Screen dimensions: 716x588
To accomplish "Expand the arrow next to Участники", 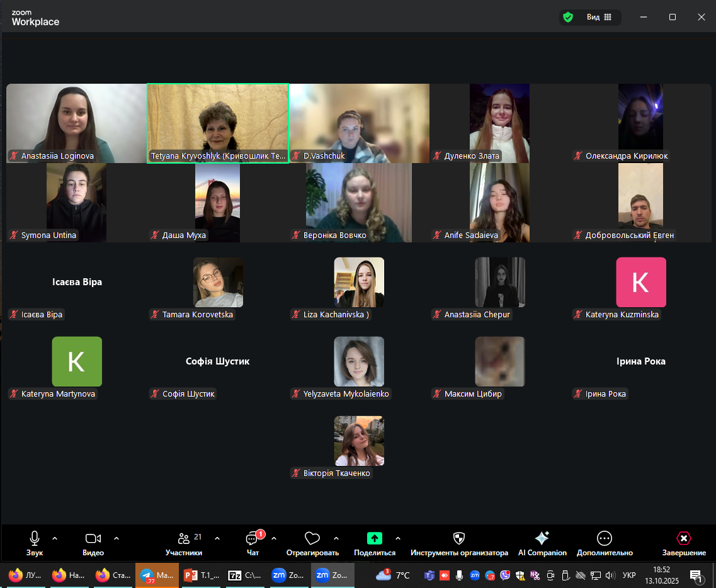I will (x=217, y=538).
